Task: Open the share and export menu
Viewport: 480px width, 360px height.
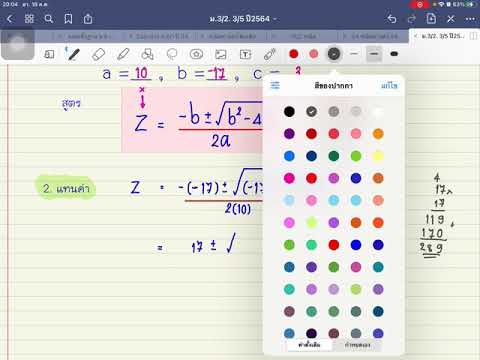Action: pos(88,19)
